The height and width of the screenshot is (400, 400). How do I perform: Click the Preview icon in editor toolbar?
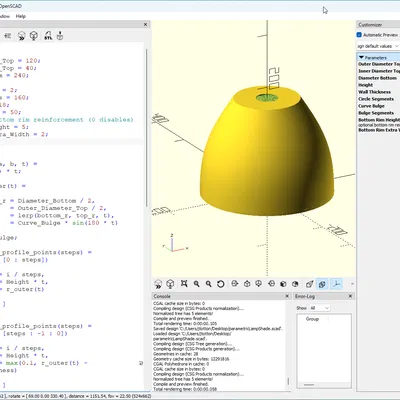click(22, 36)
